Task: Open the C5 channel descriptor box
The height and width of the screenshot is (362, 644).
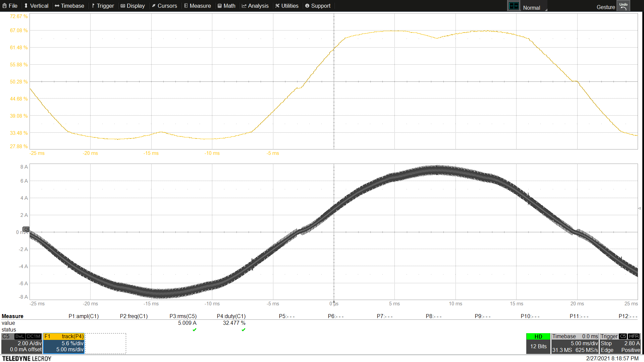Action: [x=21, y=343]
